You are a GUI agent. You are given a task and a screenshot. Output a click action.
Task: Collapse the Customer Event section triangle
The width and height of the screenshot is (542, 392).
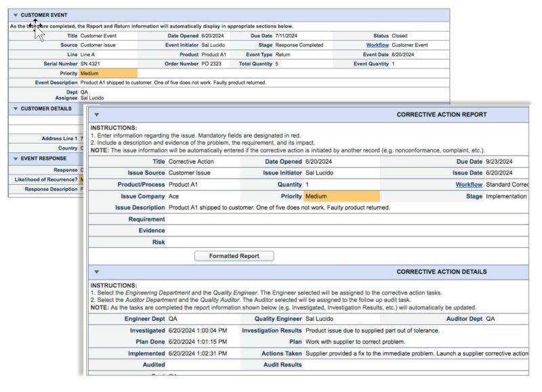[x=16, y=15]
